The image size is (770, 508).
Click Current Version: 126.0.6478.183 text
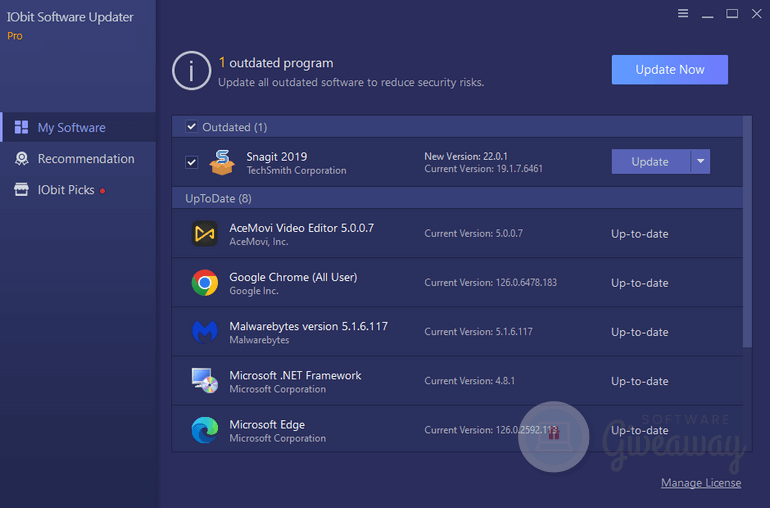[x=491, y=282]
